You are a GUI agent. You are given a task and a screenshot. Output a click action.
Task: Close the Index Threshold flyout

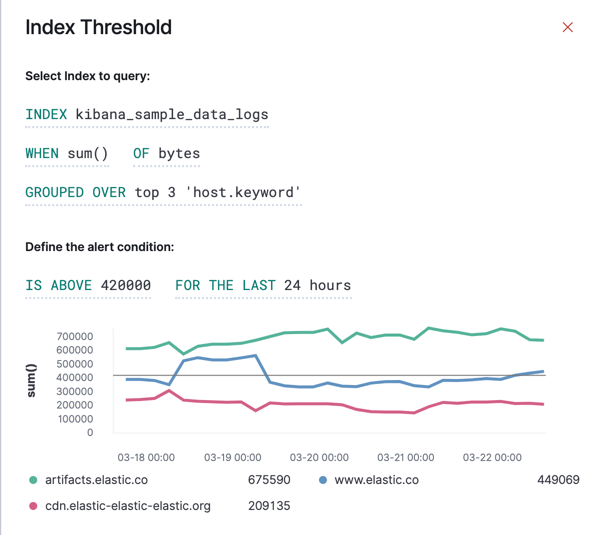pos(568,28)
